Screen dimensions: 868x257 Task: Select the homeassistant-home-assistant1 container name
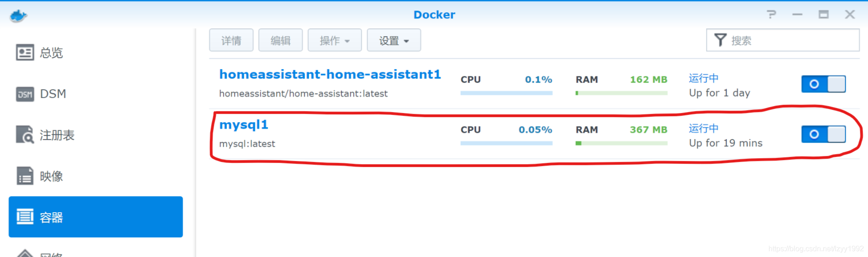[330, 75]
